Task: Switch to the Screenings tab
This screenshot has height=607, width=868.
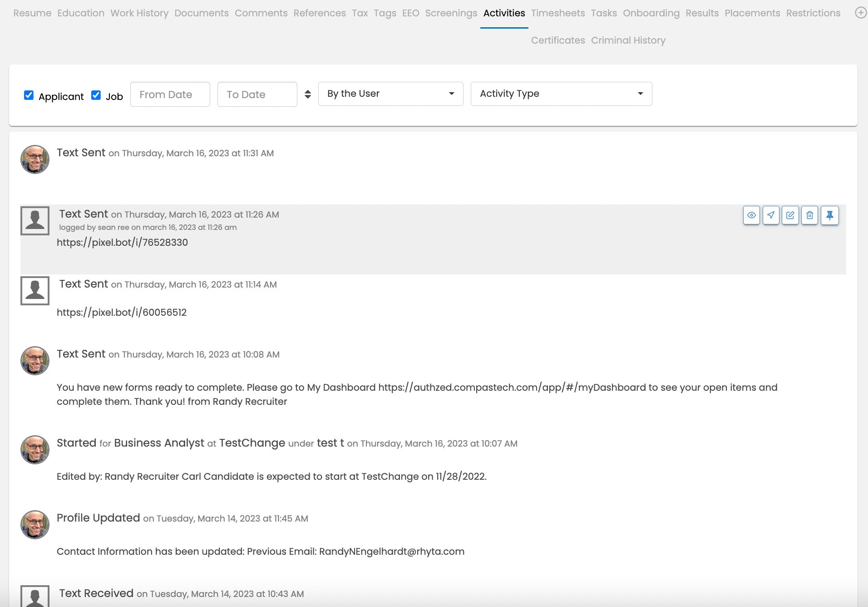Action: pos(451,13)
